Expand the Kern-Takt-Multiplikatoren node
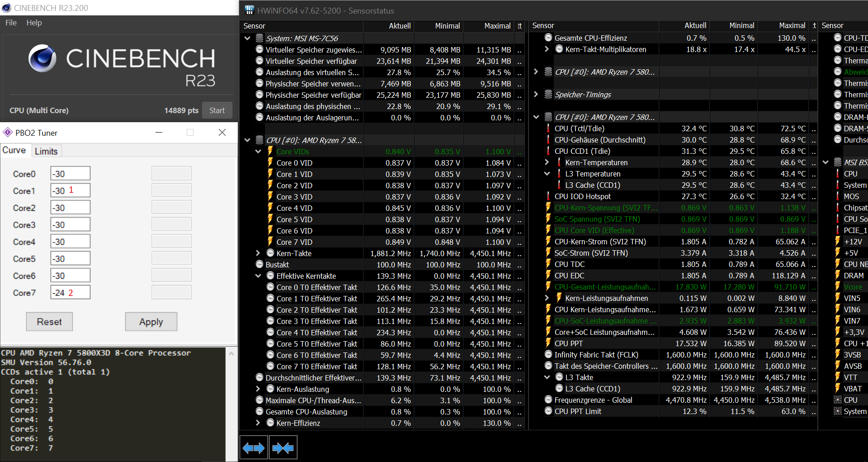This screenshot has width=868, height=462. [547, 49]
